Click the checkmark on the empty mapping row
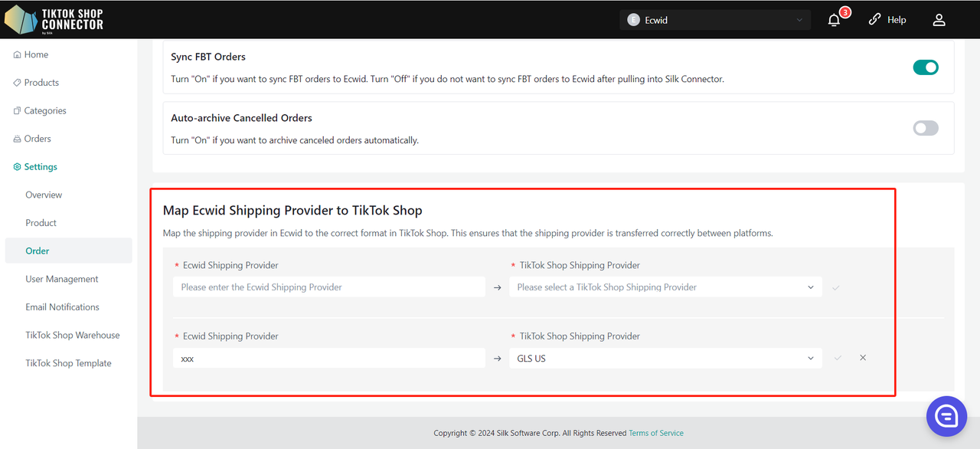Image resolution: width=980 pixels, height=449 pixels. coord(835,287)
